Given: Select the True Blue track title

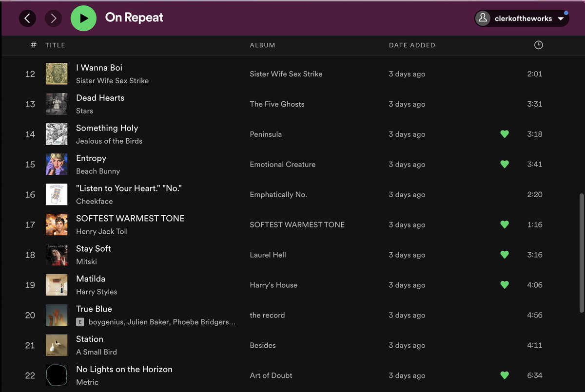Looking at the screenshot, I should 94,309.
